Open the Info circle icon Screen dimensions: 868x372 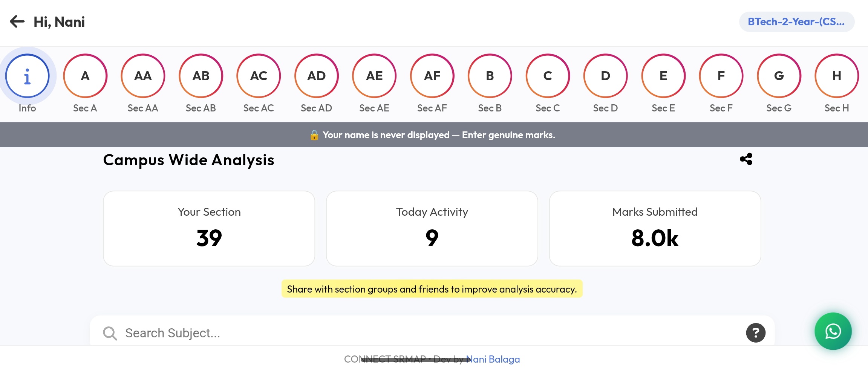point(27,76)
